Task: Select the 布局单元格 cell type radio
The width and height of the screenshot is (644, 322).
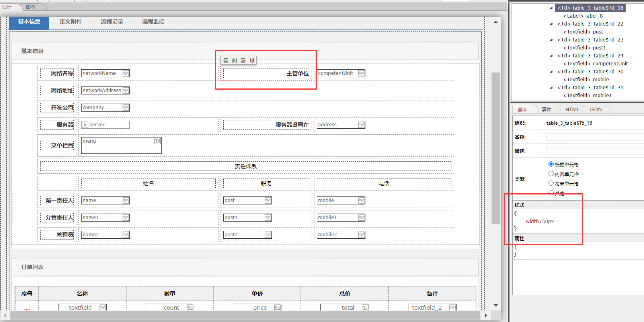Action: click(x=551, y=183)
